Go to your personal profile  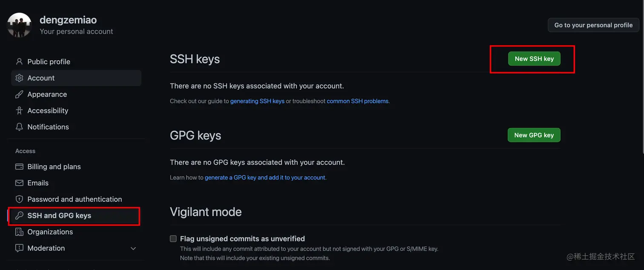[593, 25]
